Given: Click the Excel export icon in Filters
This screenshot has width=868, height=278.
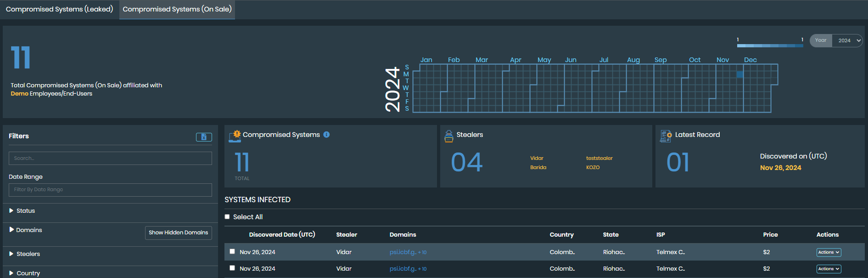Looking at the screenshot, I should 204,137.
